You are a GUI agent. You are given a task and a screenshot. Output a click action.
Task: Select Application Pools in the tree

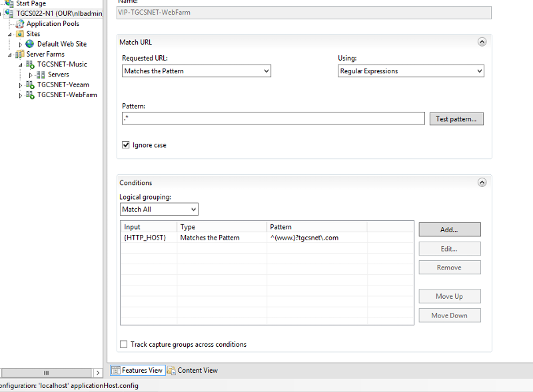point(53,24)
